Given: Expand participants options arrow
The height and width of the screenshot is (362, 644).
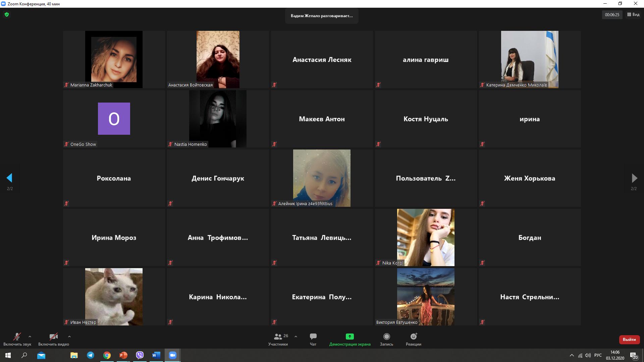Looking at the screenshot, I should (296, 337).
